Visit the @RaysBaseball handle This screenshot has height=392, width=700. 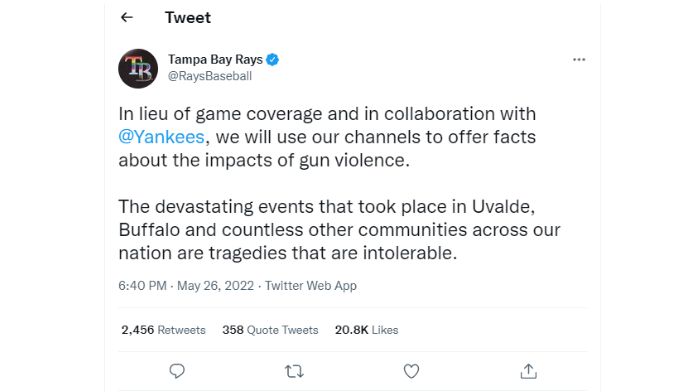point(210,76)
